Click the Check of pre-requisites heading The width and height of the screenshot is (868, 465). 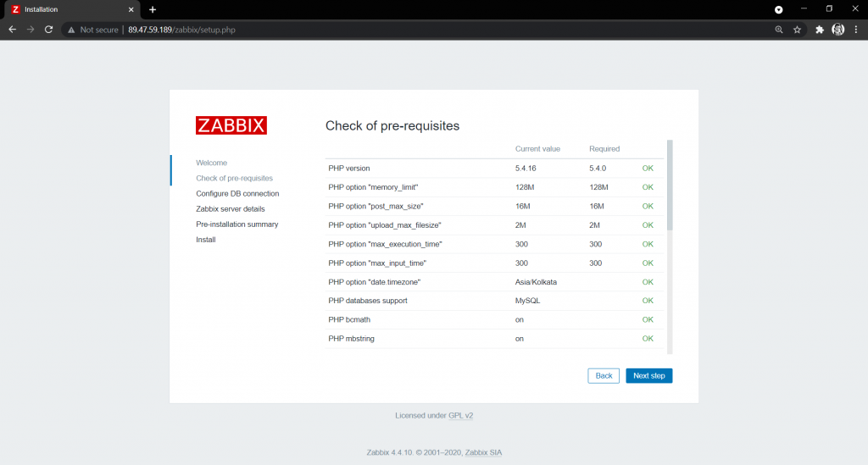click(x=392, y=126)
